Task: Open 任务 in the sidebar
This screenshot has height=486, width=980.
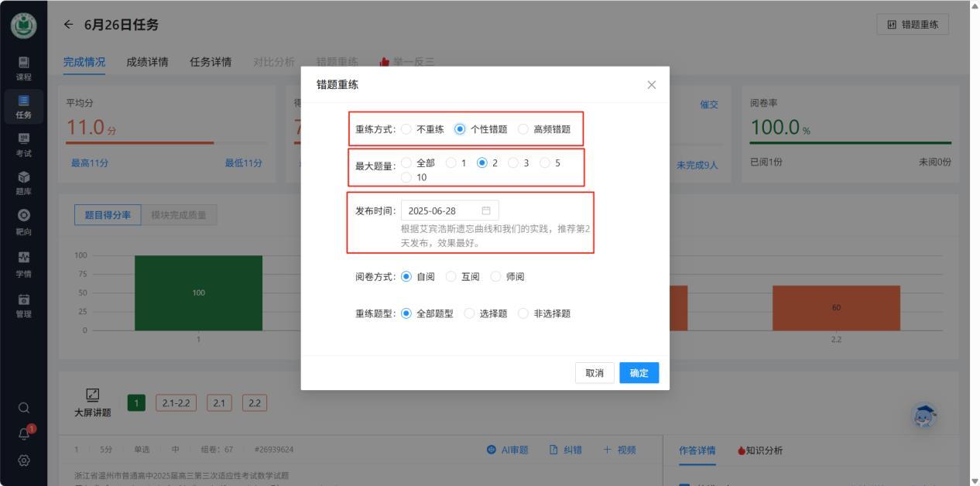Action: click(23, 107)
